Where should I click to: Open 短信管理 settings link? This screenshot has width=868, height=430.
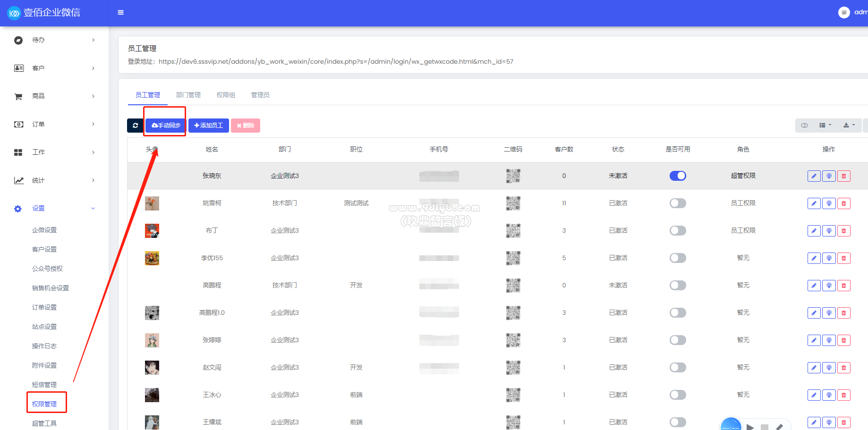click(44, 385)
